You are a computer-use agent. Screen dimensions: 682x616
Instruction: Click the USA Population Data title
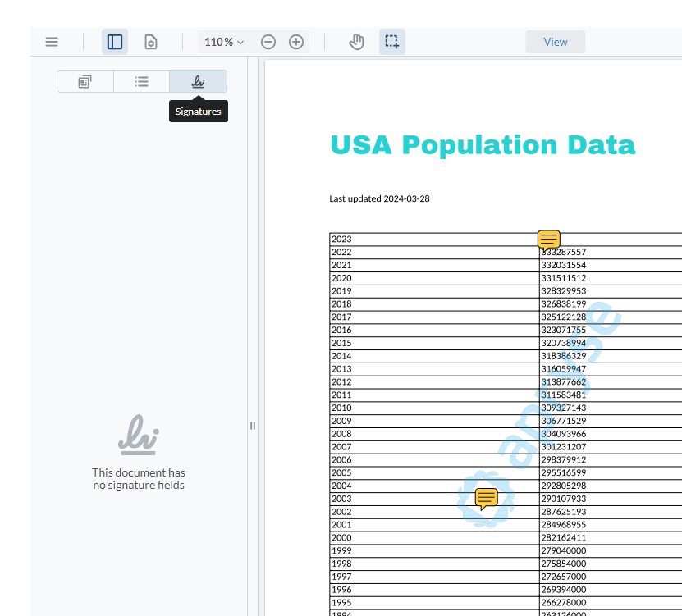click(x=483, y=144)
